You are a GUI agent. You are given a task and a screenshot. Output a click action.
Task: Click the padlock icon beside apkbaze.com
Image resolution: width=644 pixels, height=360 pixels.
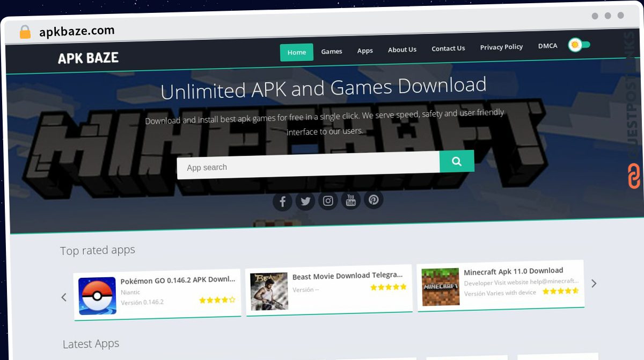pos(25,32)
